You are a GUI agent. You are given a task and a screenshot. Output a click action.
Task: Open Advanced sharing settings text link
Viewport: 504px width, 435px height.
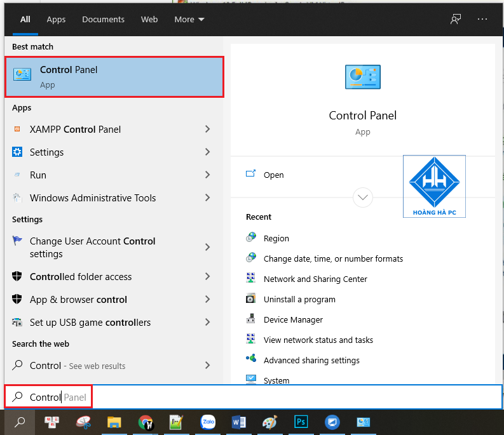(311, 360)
